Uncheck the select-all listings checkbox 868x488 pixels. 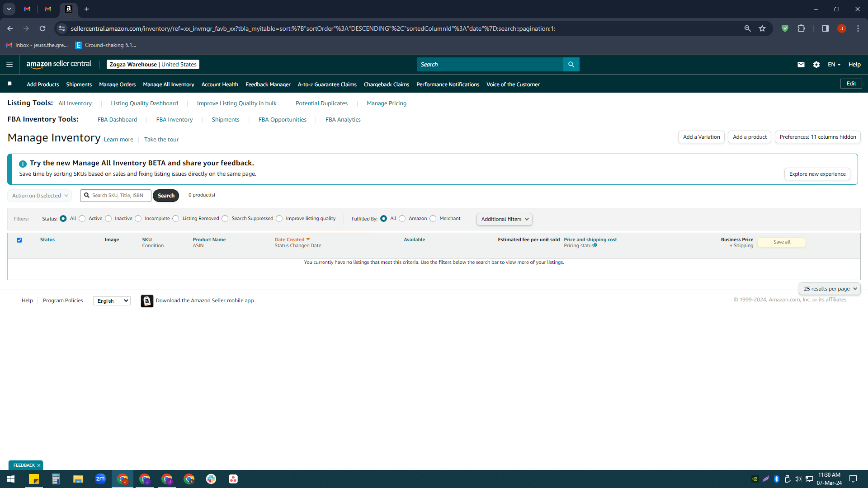[19, 240]
